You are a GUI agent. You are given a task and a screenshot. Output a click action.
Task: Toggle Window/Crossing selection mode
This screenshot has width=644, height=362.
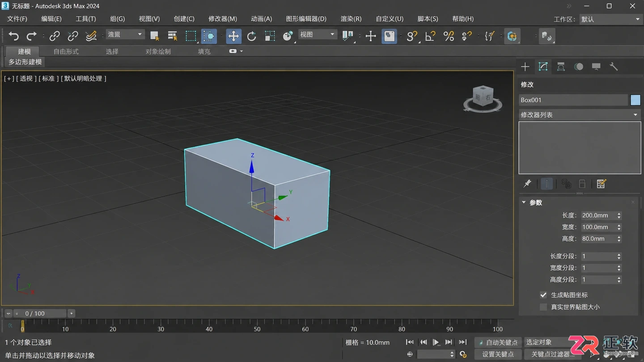click(209, 36)
